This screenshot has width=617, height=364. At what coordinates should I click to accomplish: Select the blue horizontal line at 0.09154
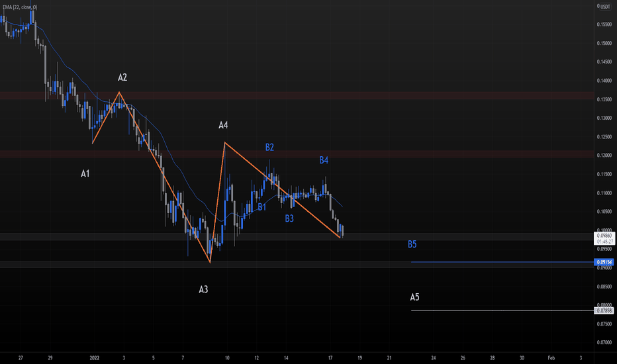coord(502,262)
